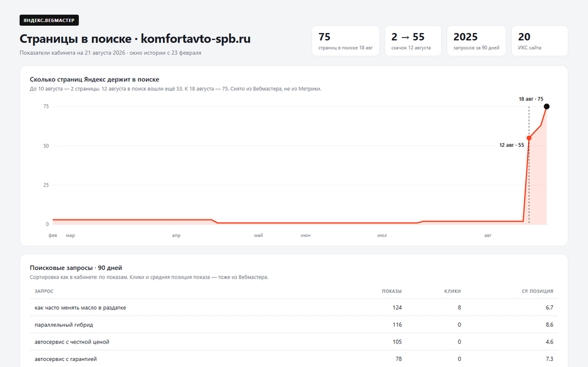Image resolution: width=588 pixels, height=367 pixels.
Task: Select the '2 → 55 скачок 12 августа' card
Action: [x=413, y=41]
